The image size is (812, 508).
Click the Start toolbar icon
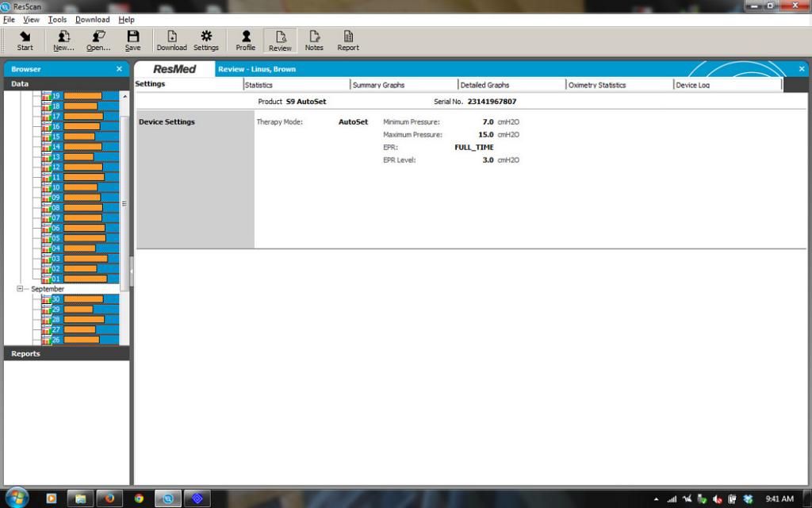[x=25, y=40]
